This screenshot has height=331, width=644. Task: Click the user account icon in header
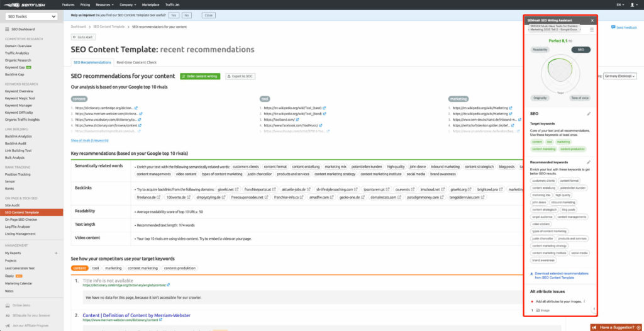[x=633, y=5]
